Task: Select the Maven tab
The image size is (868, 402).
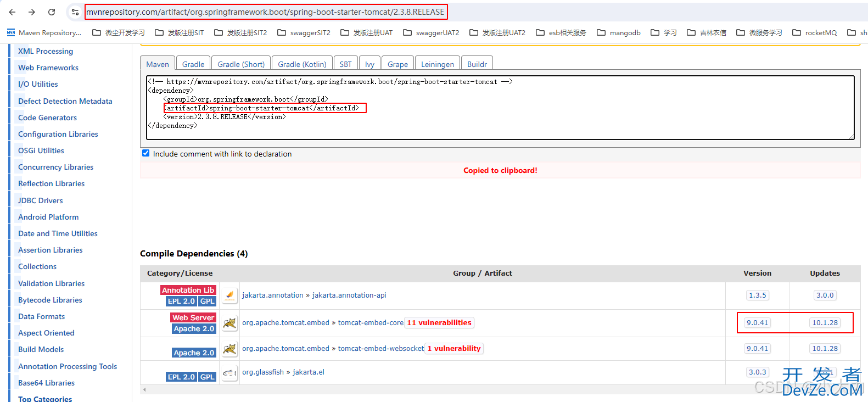Action: 158,64
